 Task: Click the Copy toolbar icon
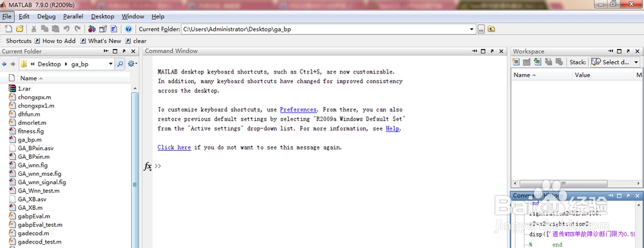point(44,29)
